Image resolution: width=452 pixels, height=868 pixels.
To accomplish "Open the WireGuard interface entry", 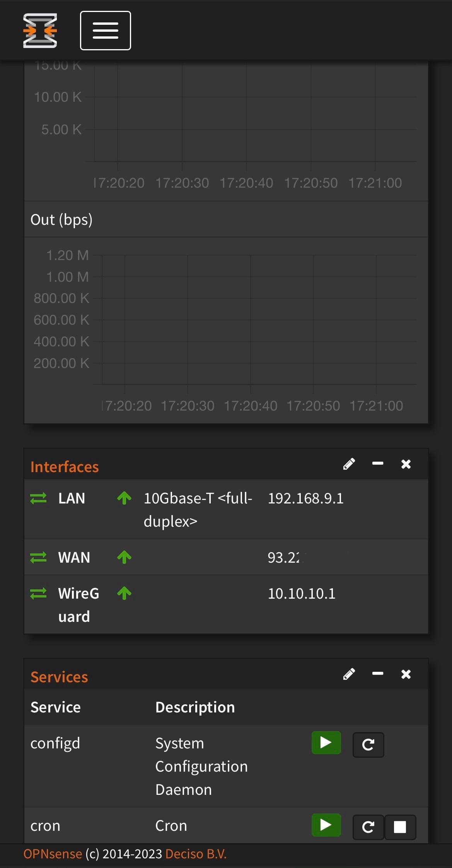I will coord(78,604).
